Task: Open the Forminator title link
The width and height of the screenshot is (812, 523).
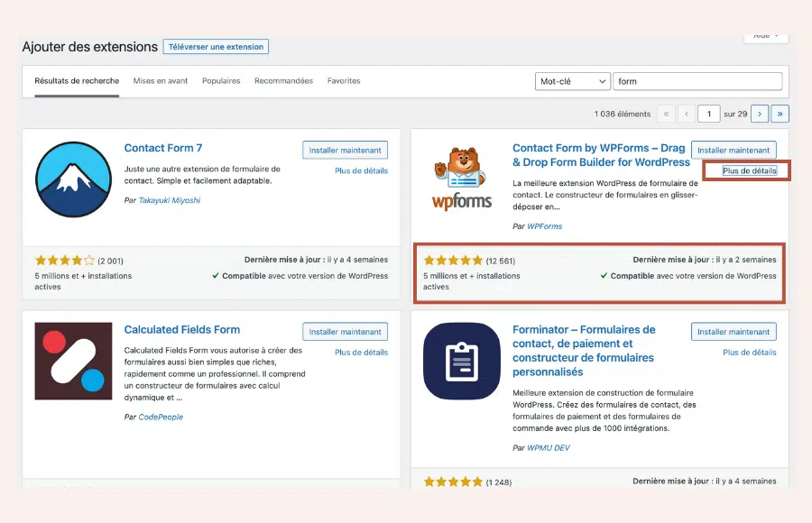Action: pyautogui.click(x=584, y=351)
